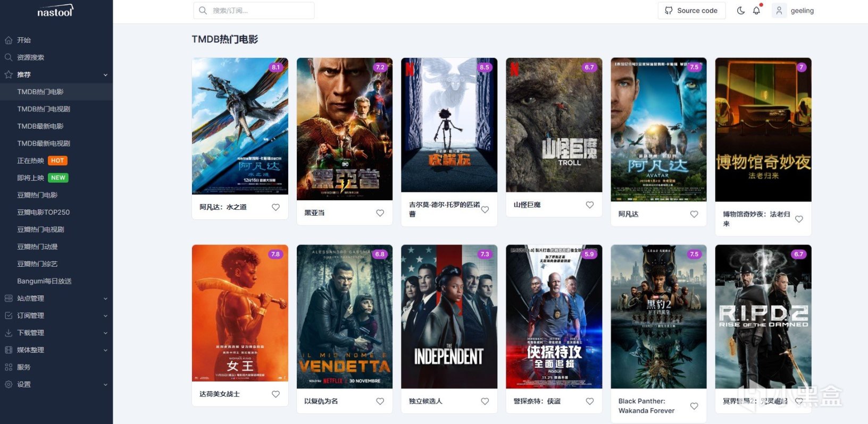Image resolution: width=868 pixels, height=424 pixels.
Task: Open the 阿凡达：水之道 title link
Action: (x=223, y=207)
